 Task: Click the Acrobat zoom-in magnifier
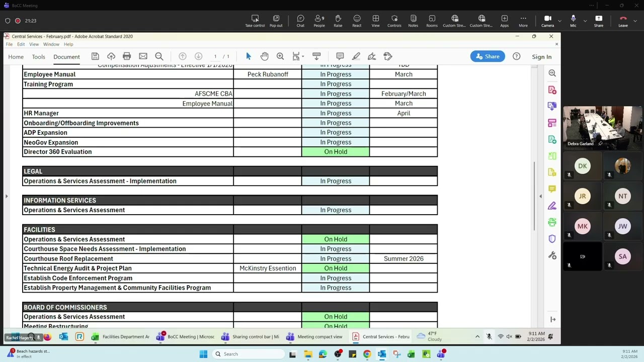tap(280, 56)
